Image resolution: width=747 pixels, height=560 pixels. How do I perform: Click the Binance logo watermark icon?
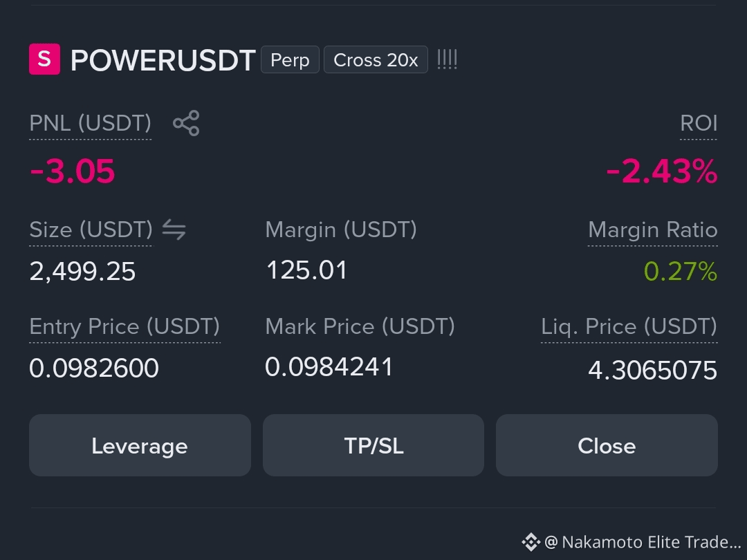coord(531,542)
